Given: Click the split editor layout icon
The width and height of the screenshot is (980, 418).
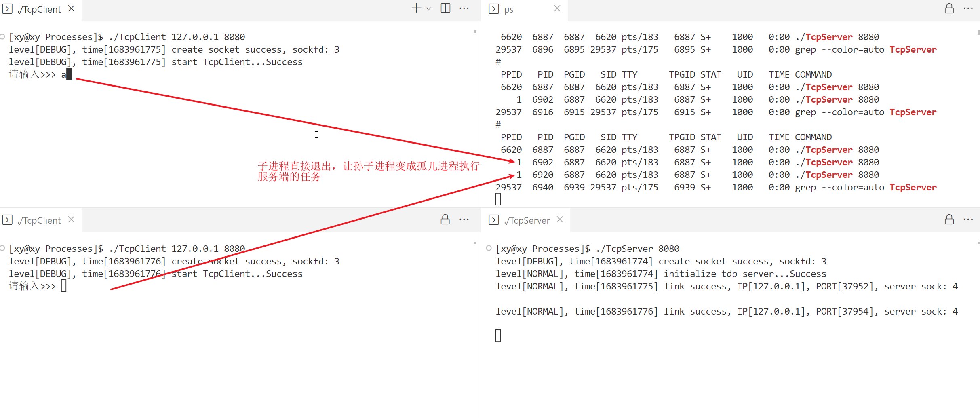Looking at the screenshot, I should pyautogui.click(x=445, y=8).
